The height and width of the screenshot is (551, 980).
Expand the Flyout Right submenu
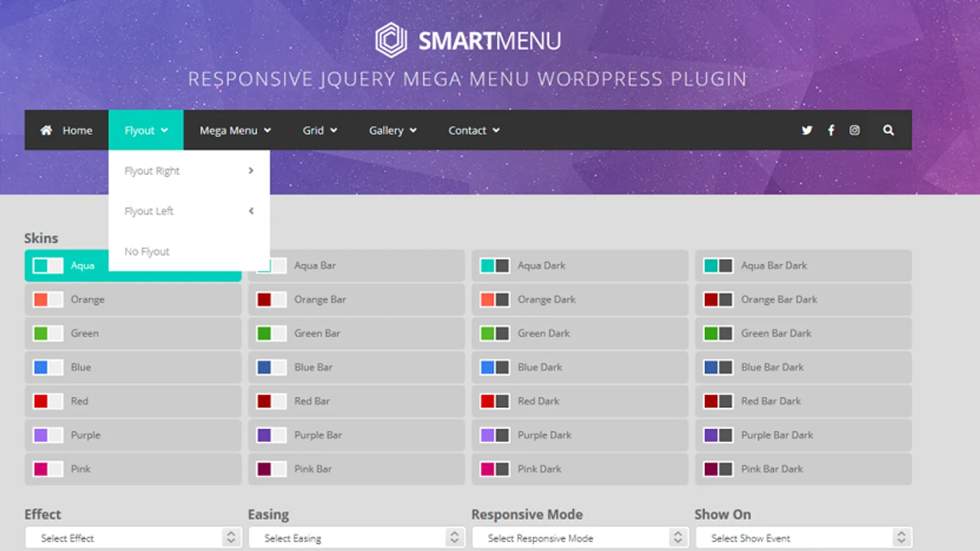pos(189,171)
